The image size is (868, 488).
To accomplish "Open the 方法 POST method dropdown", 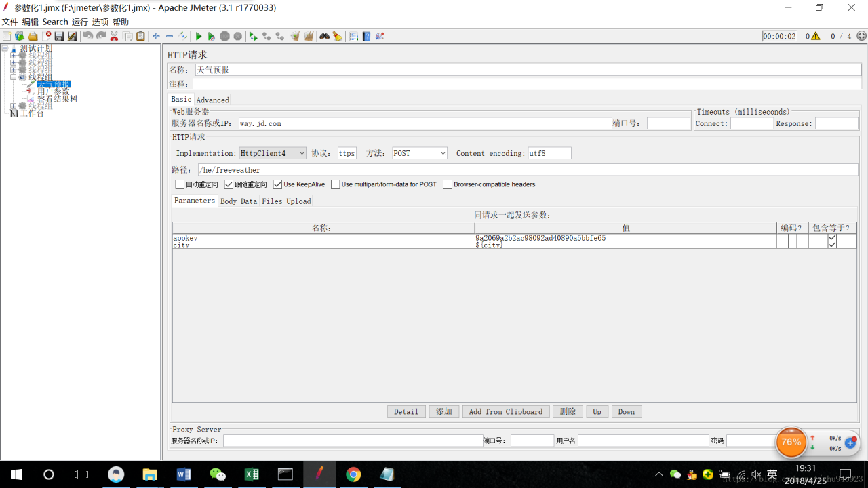I will (420, 153).
